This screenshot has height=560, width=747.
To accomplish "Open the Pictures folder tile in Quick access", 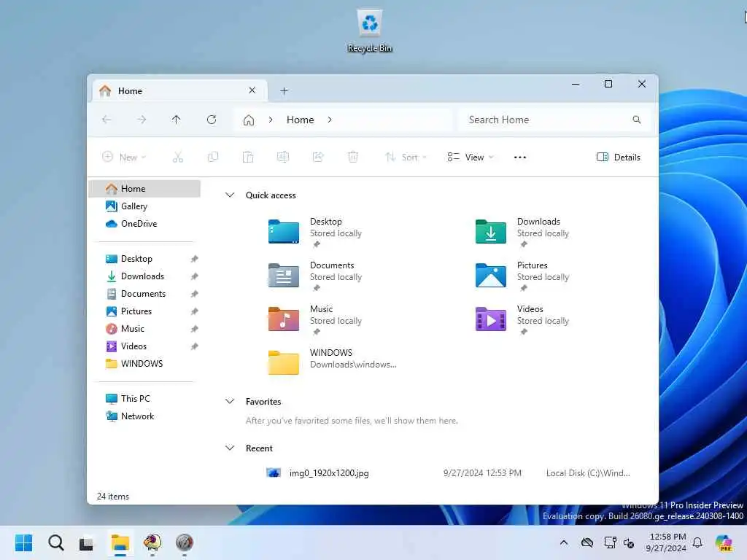I will 522,276.
